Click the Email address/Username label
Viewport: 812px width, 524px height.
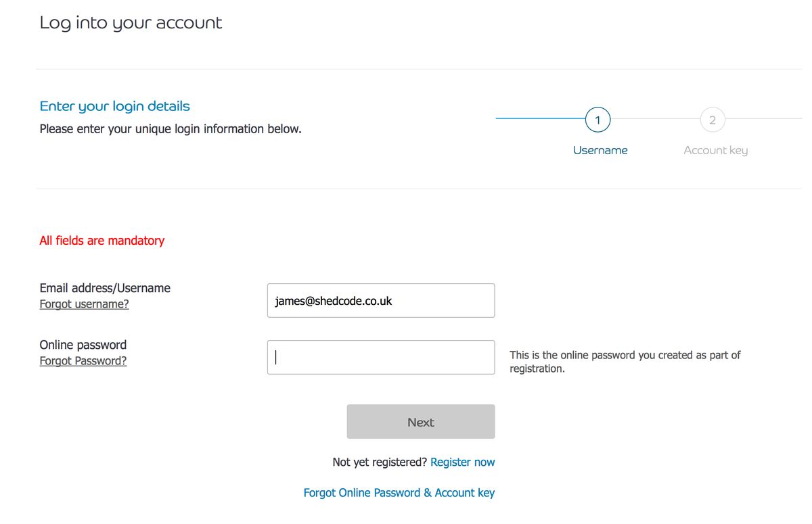point(105,288)
